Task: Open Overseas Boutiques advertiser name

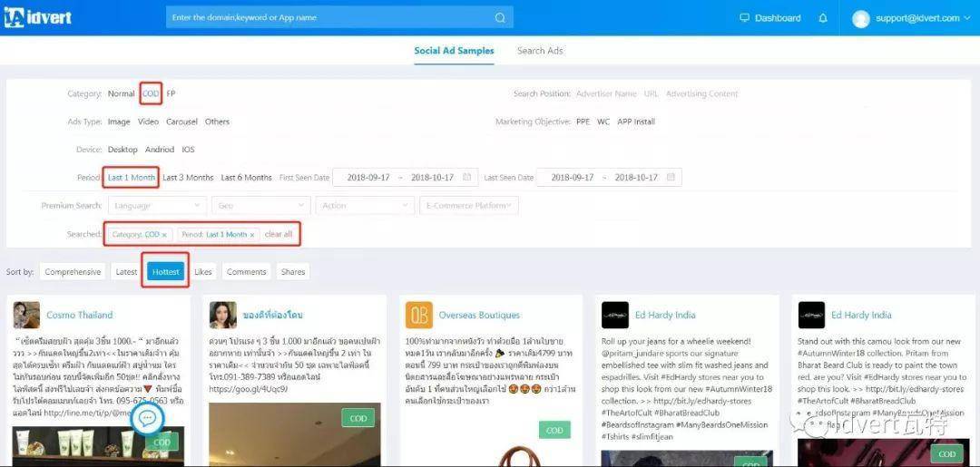Action: pos(479,315)
